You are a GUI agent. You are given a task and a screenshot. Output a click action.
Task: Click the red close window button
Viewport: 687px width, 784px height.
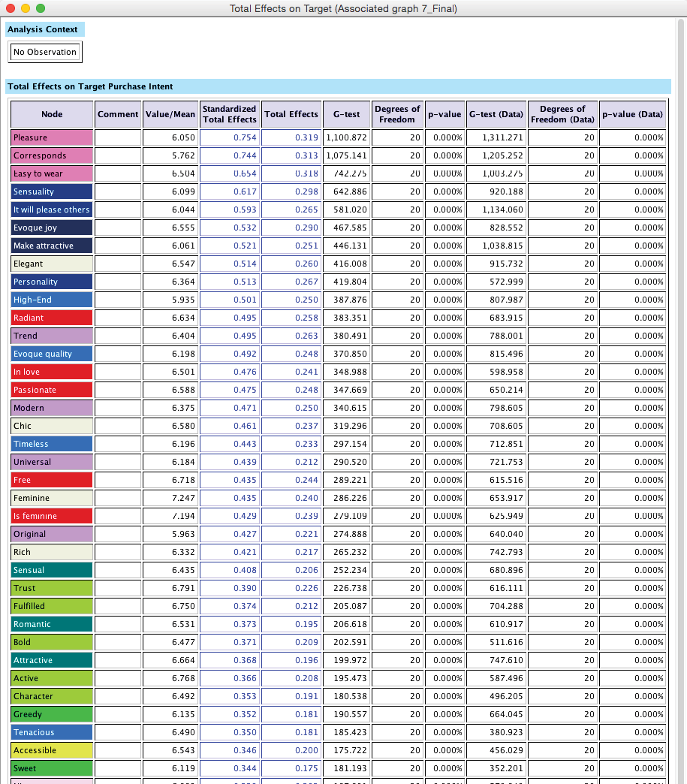10,8
